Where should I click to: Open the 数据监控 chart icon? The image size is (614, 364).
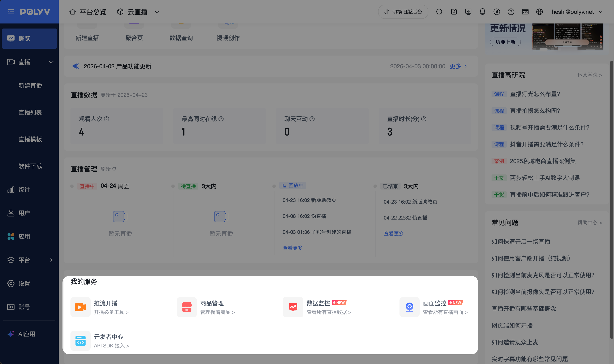[293, 307]
